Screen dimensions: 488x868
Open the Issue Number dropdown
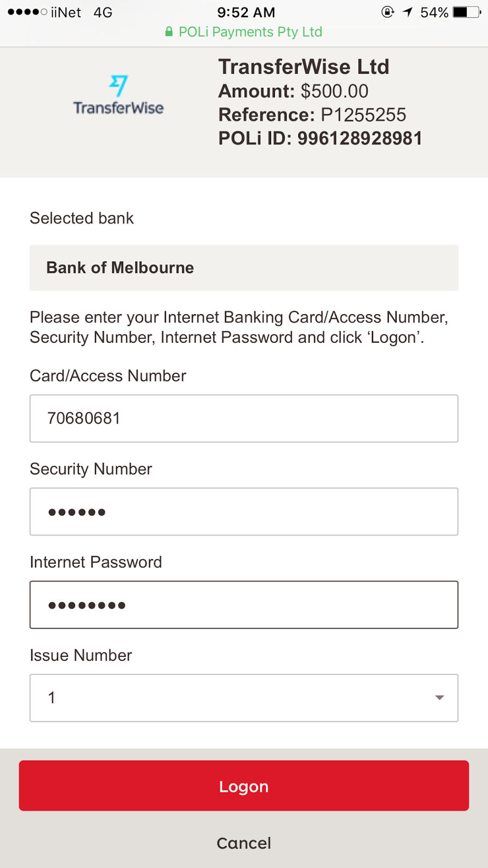pyautogui.click(x=243, y=698)
